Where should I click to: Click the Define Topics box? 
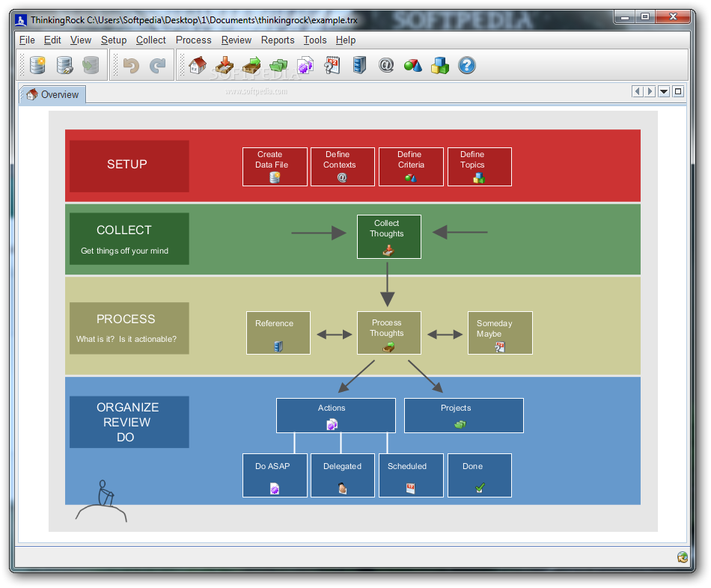480,166
